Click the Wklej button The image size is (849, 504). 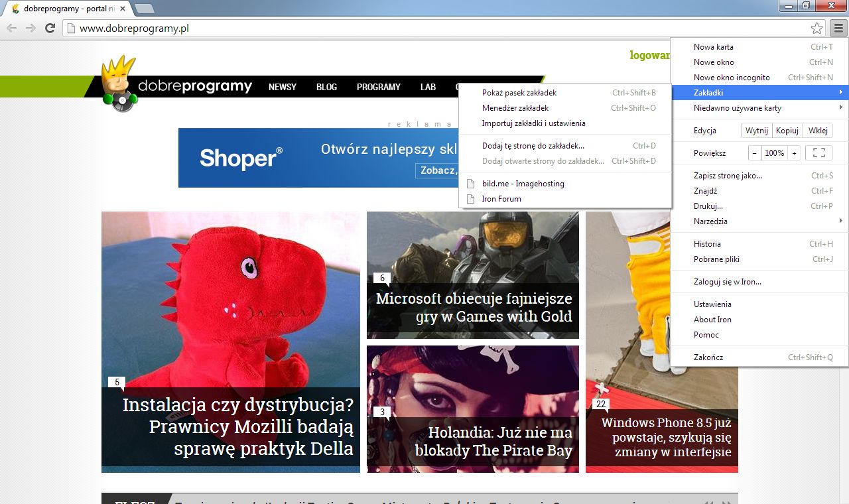(818, 131)
